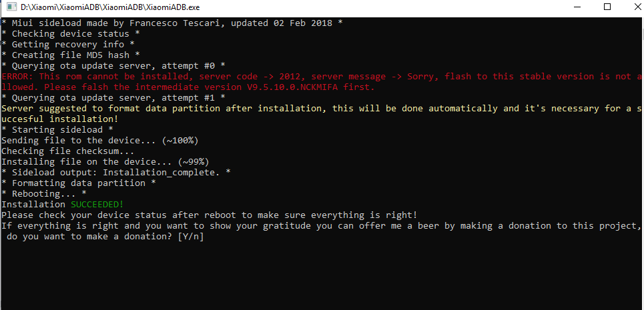Click the "Getting recovery info" line
The height and width of the screenshot is (310, 644).
pos(63,44)
